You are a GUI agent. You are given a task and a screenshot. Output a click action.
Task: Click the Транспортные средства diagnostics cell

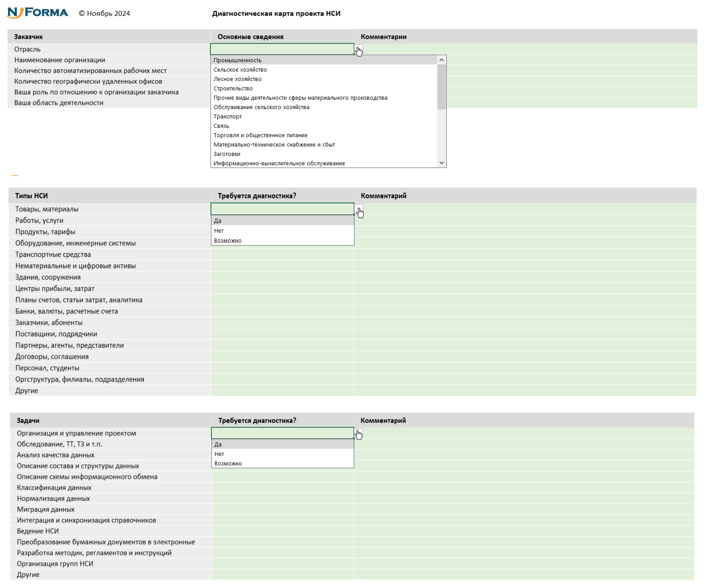point(283,255)
